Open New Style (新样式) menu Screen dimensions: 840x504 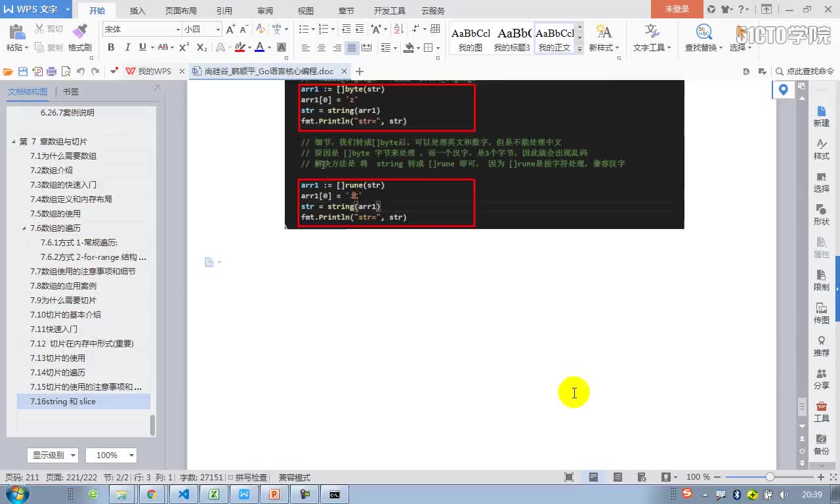pyautogui.click(x=604, y=37)
